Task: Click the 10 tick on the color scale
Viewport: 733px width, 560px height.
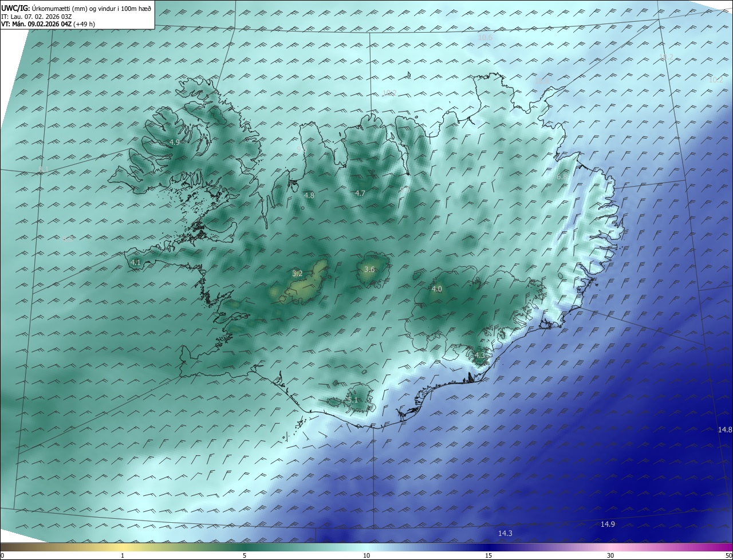Action: pyautogui.click(x=366, y=555)
